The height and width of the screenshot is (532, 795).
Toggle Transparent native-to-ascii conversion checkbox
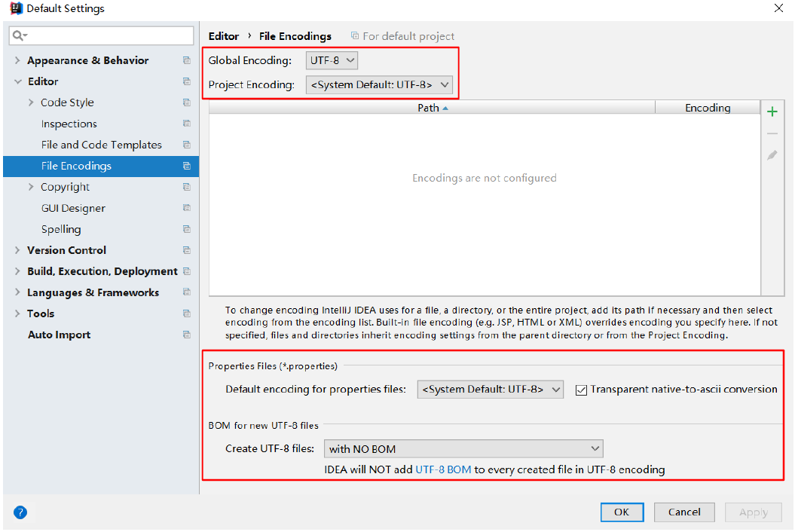pos(581,390)
